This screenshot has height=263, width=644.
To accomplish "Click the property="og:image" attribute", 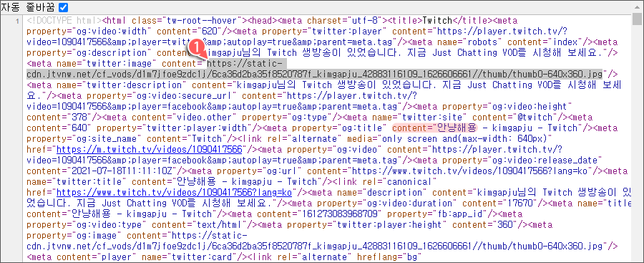I will point(74,235).
